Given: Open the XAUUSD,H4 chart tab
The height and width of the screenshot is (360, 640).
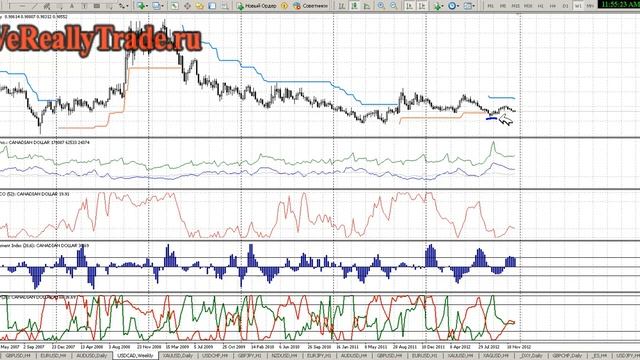Looking at the screenshot, I should 460,356.
